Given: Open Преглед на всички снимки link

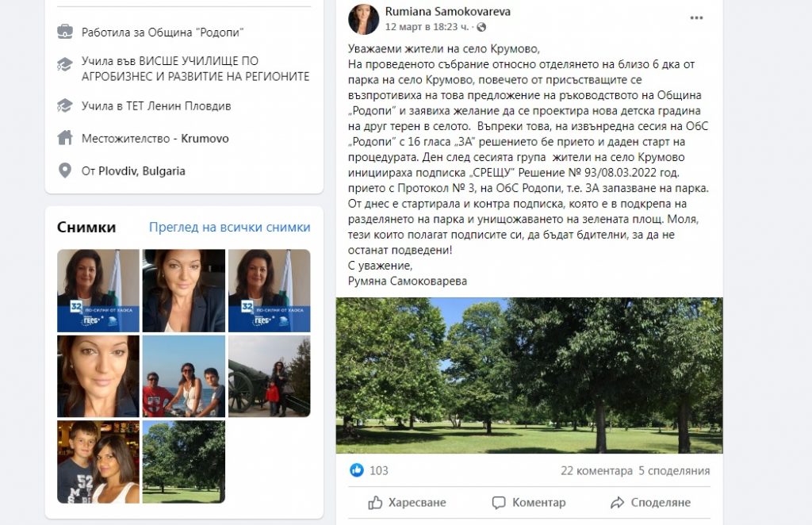Looking at the screenshot, I should [x=229, y=228].
